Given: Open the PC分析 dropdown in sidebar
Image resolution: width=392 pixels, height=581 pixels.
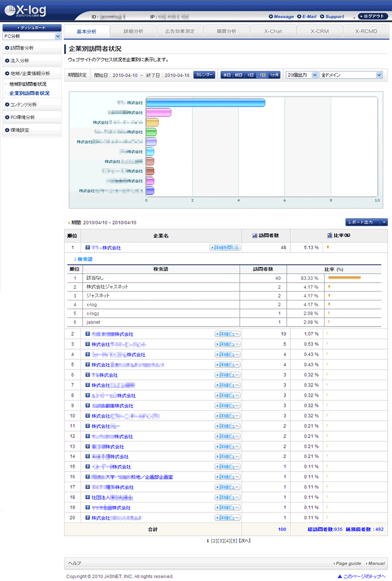Looking at the screenshot, I should [31, 36].
